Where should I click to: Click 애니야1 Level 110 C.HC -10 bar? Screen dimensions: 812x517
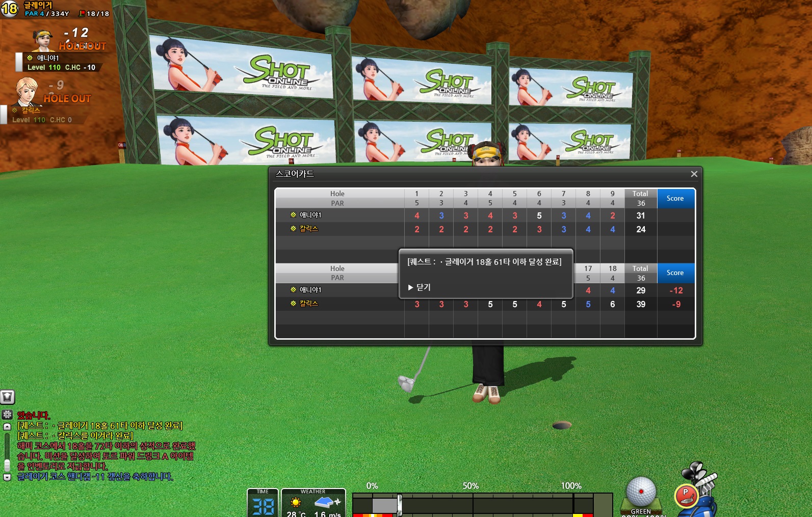click(x=61, y=67)
